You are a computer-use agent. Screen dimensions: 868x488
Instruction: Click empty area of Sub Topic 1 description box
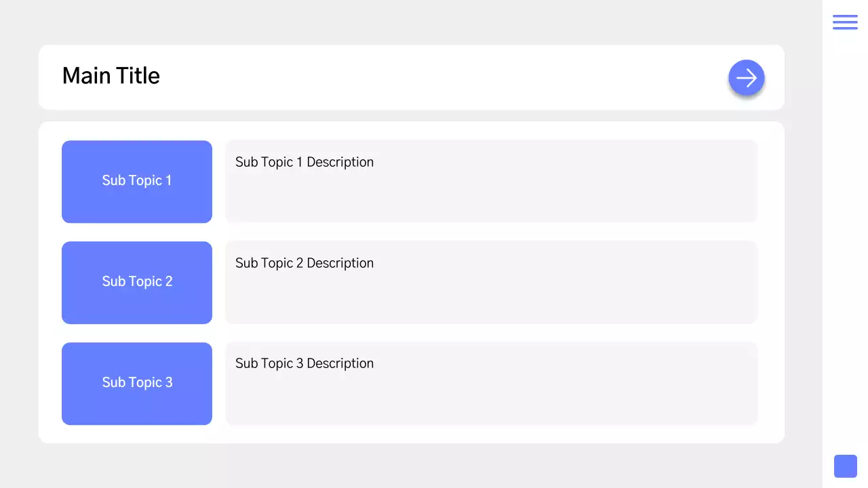pyautogui.click(x=542, y=197)
